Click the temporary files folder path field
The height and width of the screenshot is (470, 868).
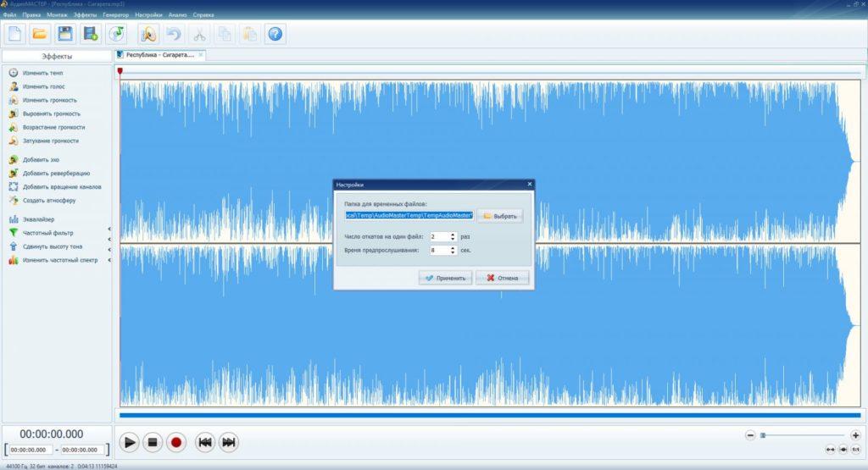[409, 215]
